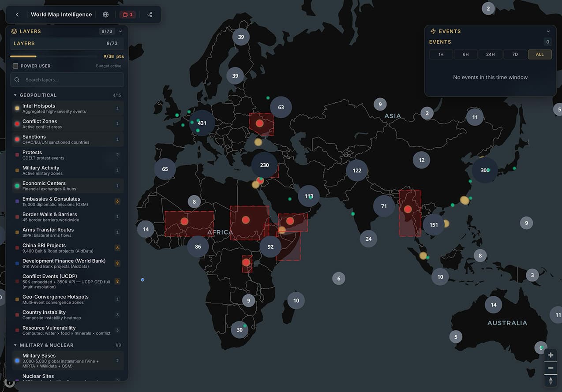Click the Search layers input field

point(67,80)
